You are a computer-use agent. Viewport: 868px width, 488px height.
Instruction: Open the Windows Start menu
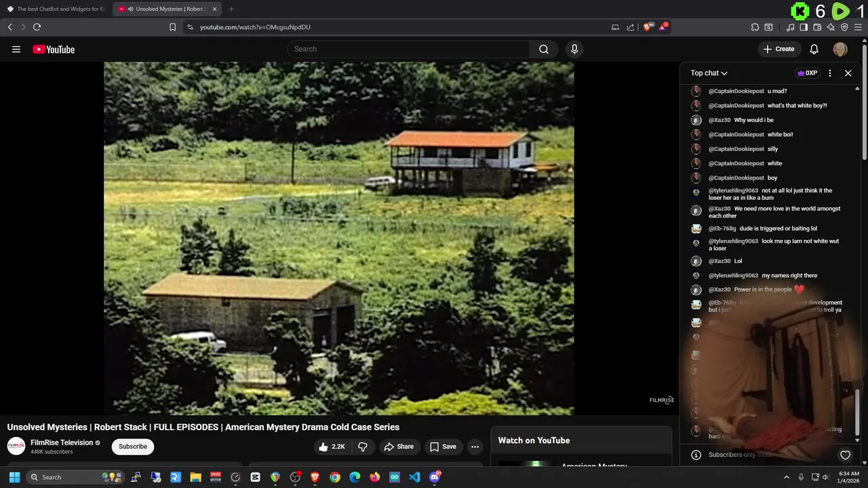point(14,477)
